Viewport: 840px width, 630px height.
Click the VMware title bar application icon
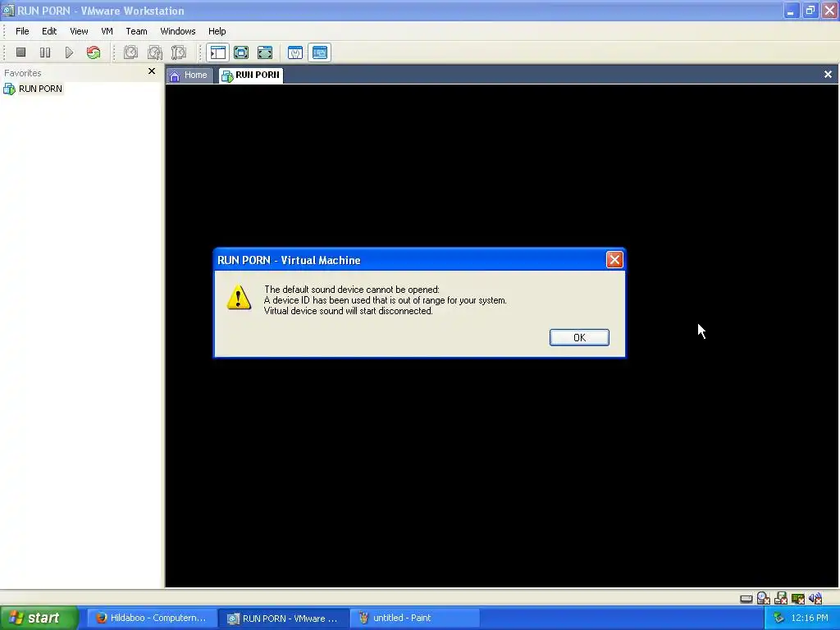point(8,11)
